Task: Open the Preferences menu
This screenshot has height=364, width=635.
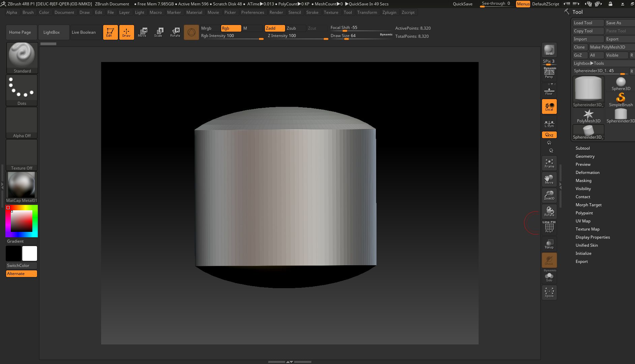Action: pos(252,12)
